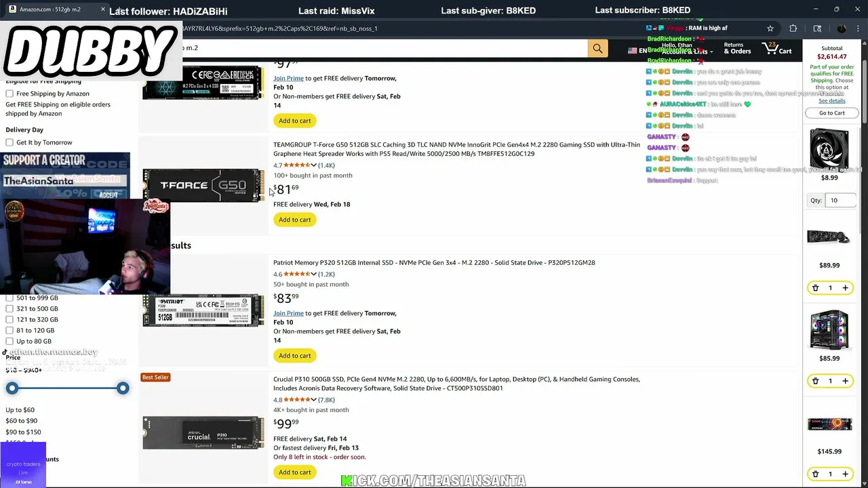The width and height of the screenshot is (868, 488).
Task: Click Go to Cart button
Action: tap(832, 113)
